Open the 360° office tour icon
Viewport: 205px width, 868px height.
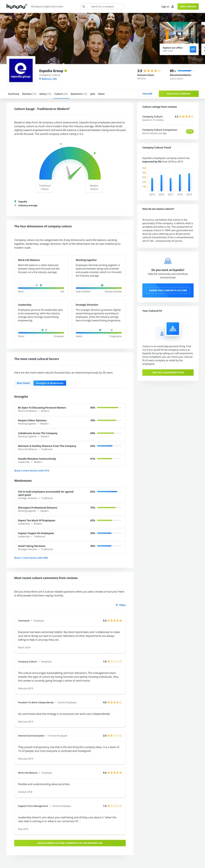click(x=193, y=49)
